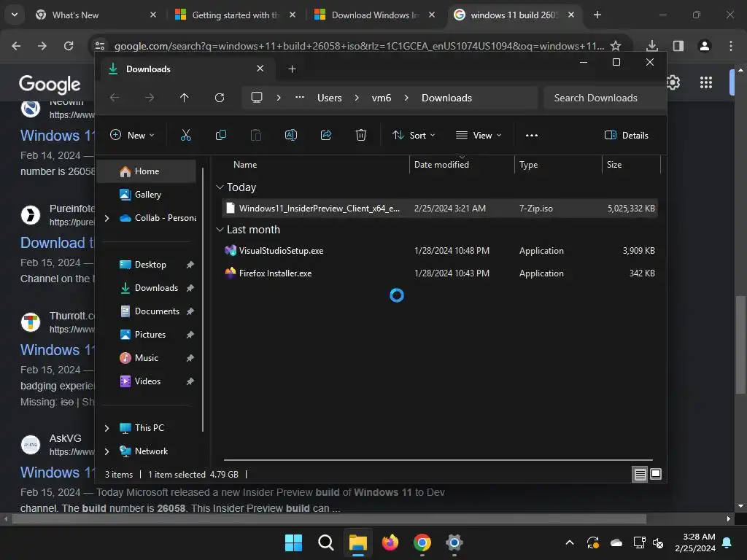Open Google search settings gear
The image size is (747, 560).
tap(673, 82)
